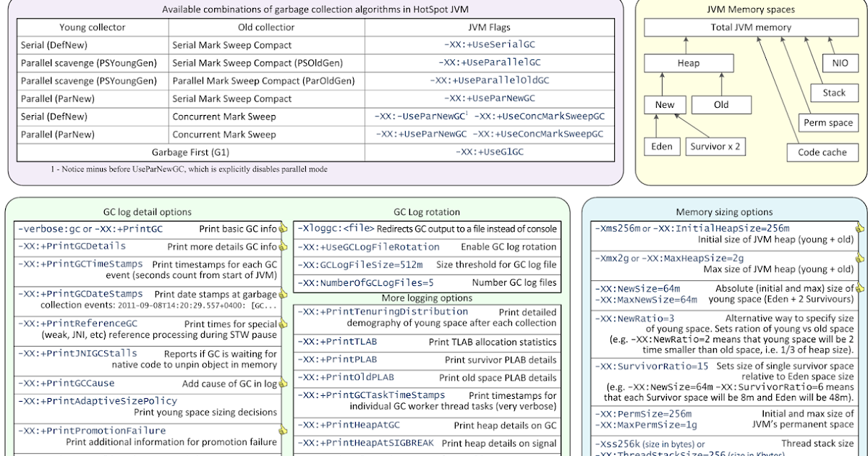Click the Available combinations of garbage collection title

[316, 9]
